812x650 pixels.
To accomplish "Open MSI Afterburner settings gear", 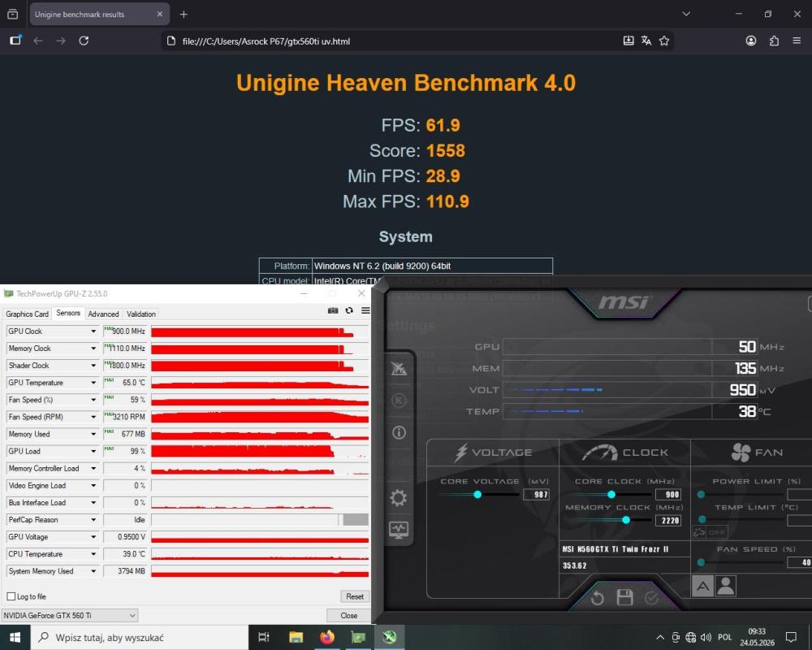I will [x=398, y=497].
